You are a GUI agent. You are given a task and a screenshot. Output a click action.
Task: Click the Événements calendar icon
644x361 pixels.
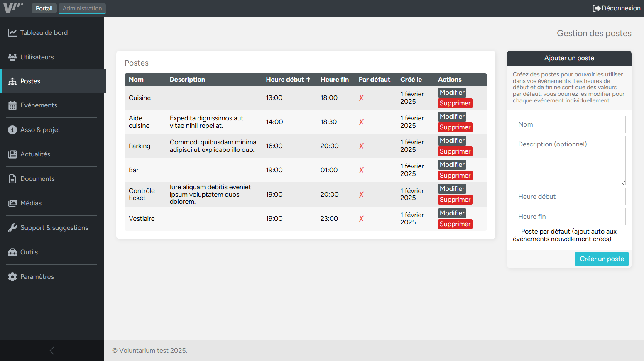point(12,105)
